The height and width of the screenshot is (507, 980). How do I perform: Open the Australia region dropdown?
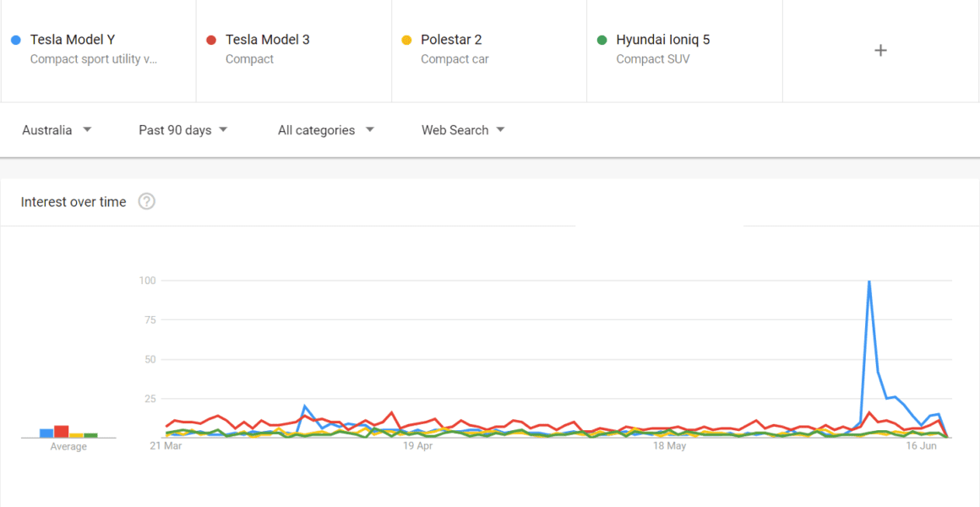57,129
